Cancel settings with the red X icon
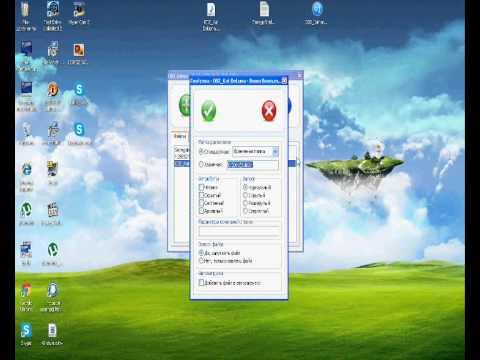This screenshot has width=480, height=360. tap(269, 111)
